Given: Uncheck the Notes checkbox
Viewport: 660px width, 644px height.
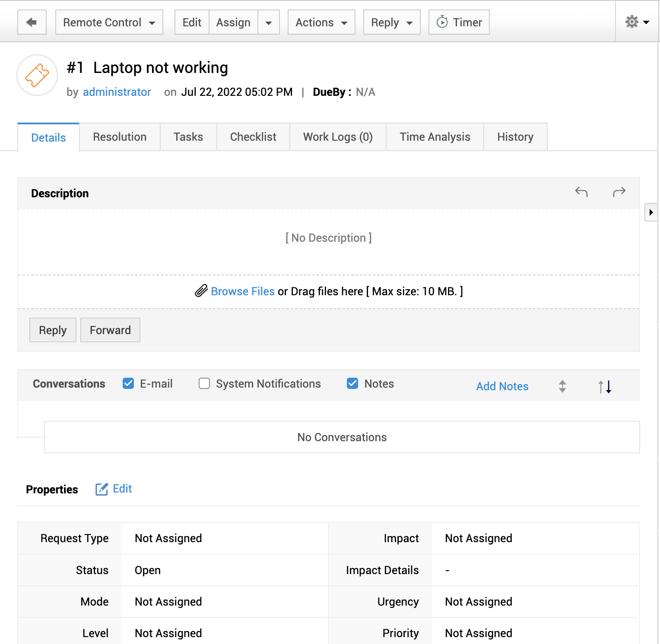Looking at the screenshot, I should 352,383.
